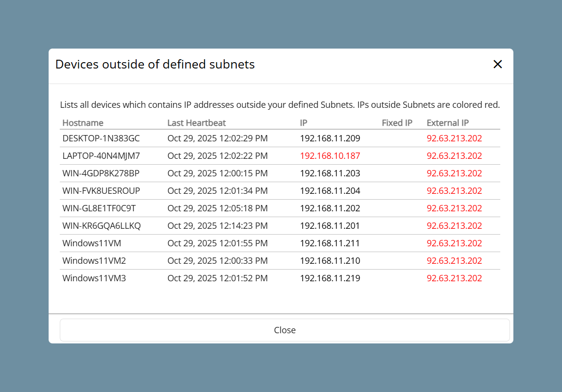Click IP address 192.168.11.209
The image size is (562, 392).
(330, 138)
